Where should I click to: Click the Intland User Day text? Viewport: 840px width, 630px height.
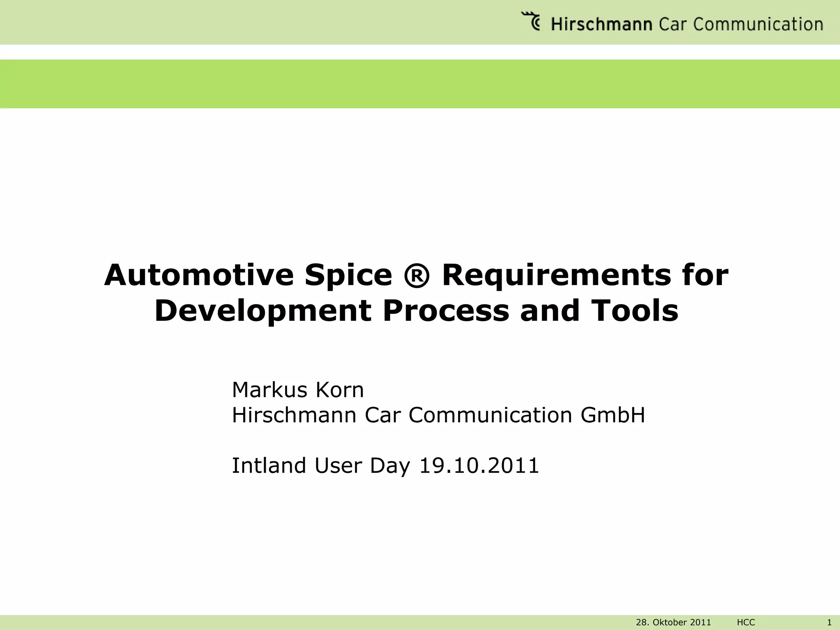pos(321,466)
